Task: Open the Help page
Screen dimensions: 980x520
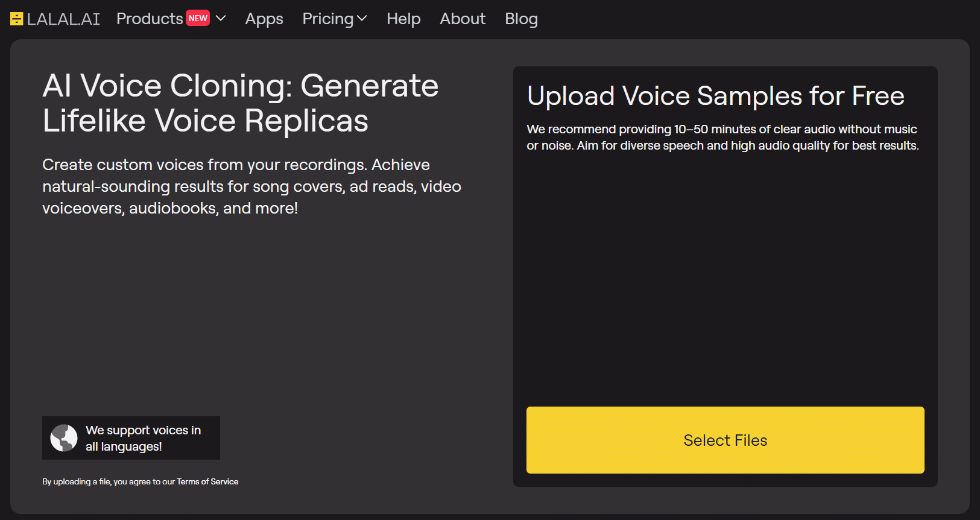Action: point(403,19)
